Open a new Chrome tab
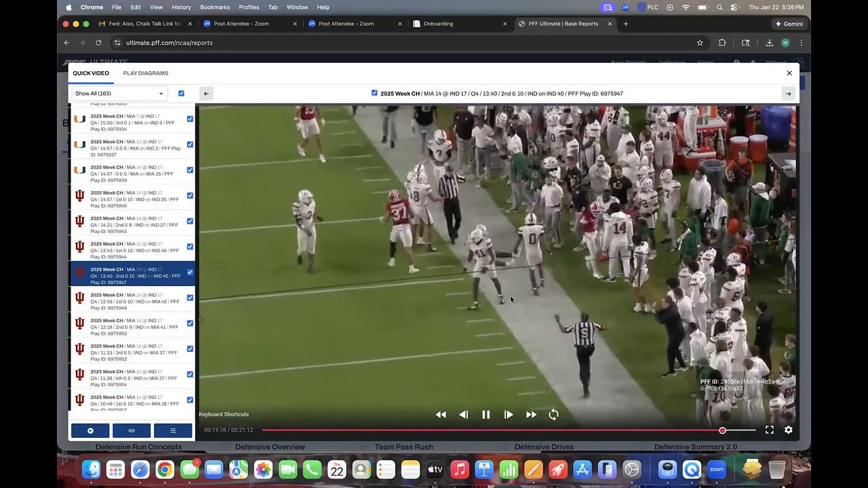The width and height of the screenshot is (868, 488). 625,24
